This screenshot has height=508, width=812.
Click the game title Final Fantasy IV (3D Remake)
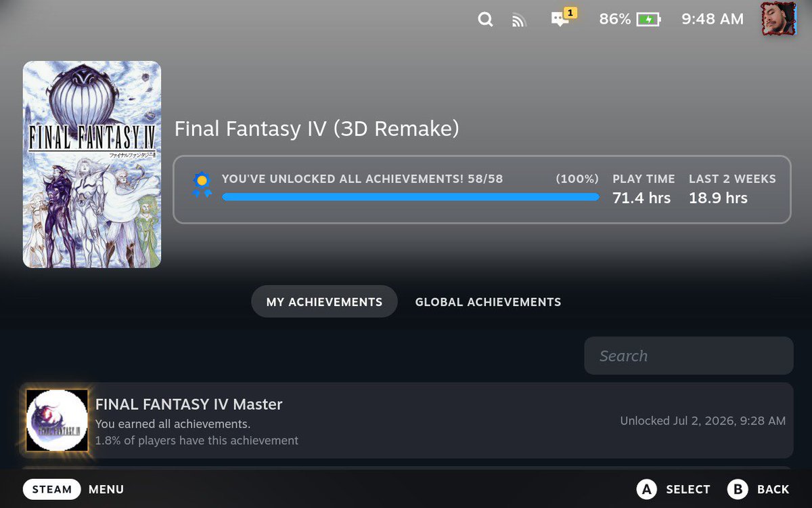point(317,129)
